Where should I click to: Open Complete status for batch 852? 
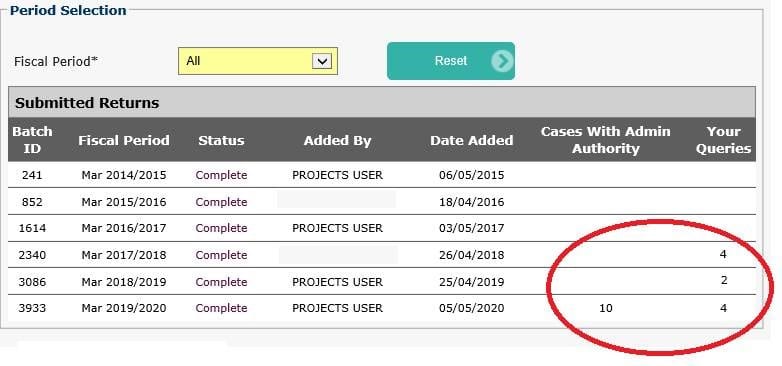[x=221, y=202]
